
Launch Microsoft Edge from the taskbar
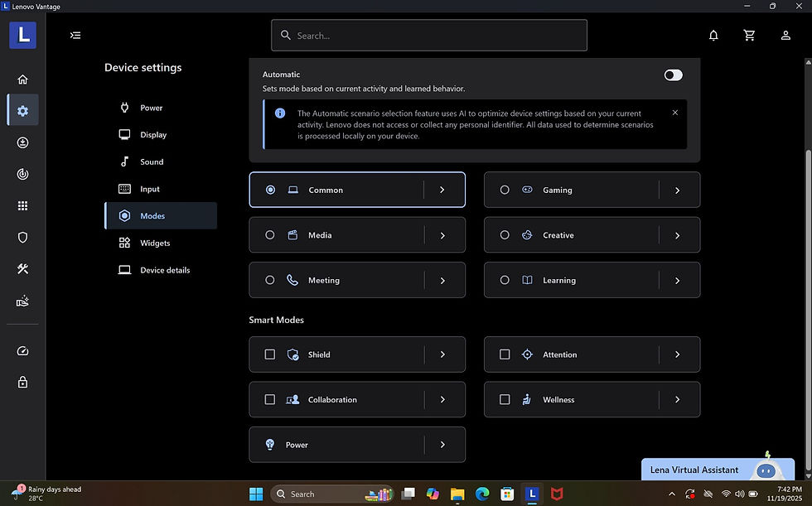pos(482,494)
